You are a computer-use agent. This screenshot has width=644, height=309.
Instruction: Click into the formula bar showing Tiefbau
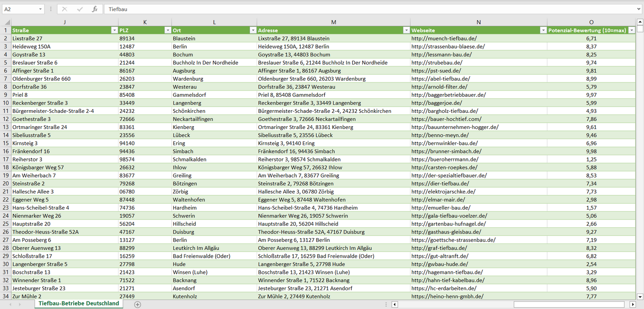[357, 9]
